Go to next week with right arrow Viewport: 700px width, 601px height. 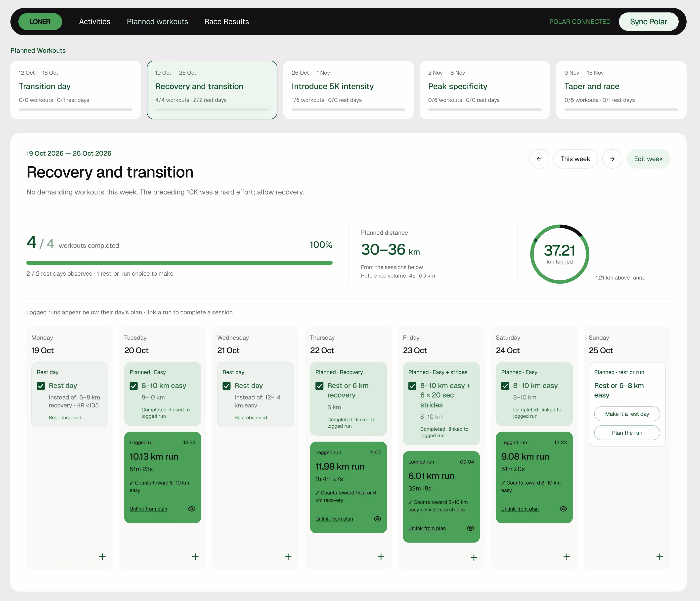coord(612,159)
